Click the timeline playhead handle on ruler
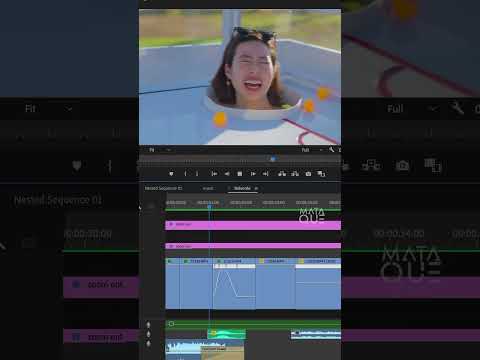480x360 pixels. point(209,206)
